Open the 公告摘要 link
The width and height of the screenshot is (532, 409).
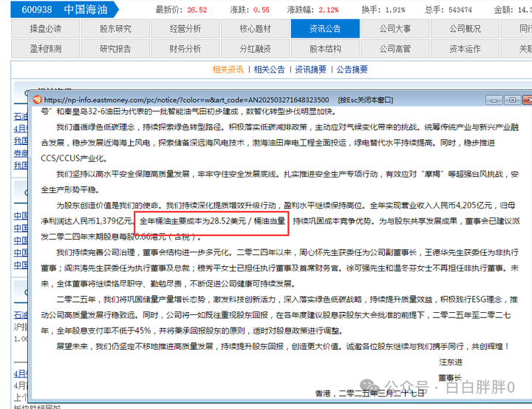pyautogui.click(x=352, y=70)
